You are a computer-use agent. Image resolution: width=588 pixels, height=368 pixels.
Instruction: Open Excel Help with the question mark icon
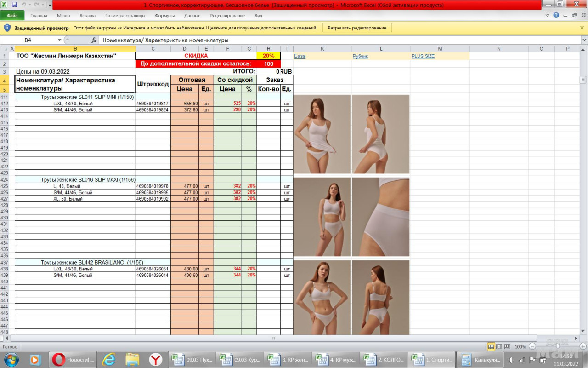(556, 15)
